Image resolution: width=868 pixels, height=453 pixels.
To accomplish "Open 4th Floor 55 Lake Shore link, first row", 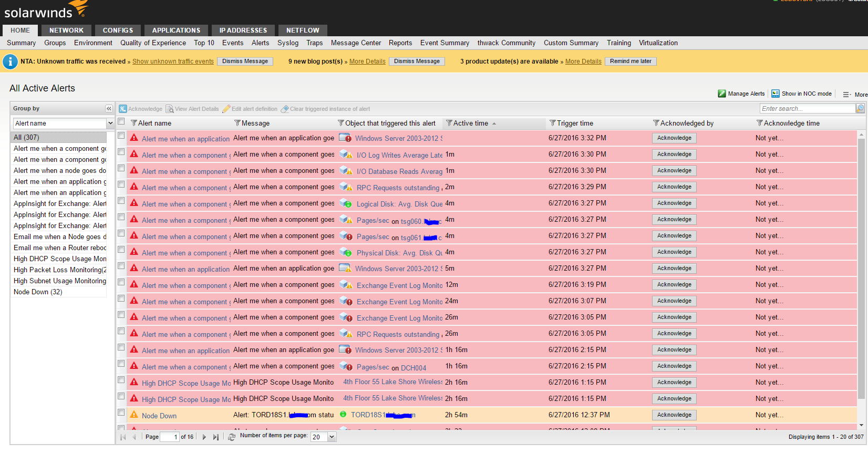I will (393, 382).
